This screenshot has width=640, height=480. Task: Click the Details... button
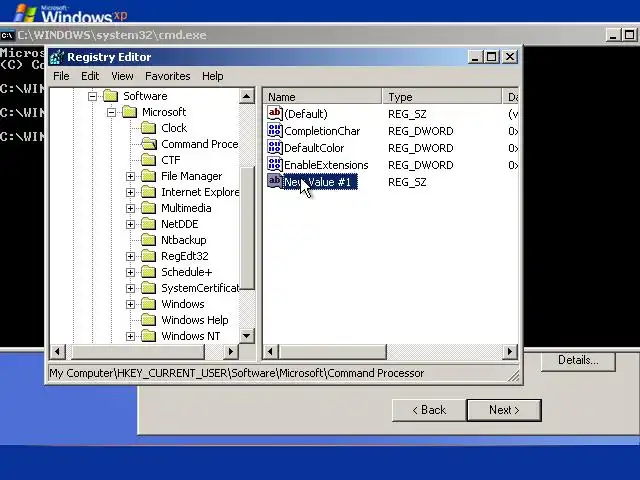pos(578,360)
